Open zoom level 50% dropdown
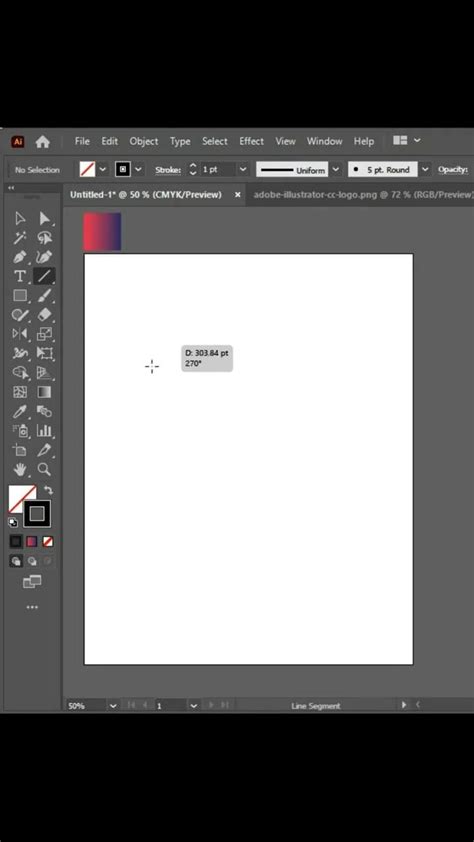The image size is (474, 842). coord(113,706)
